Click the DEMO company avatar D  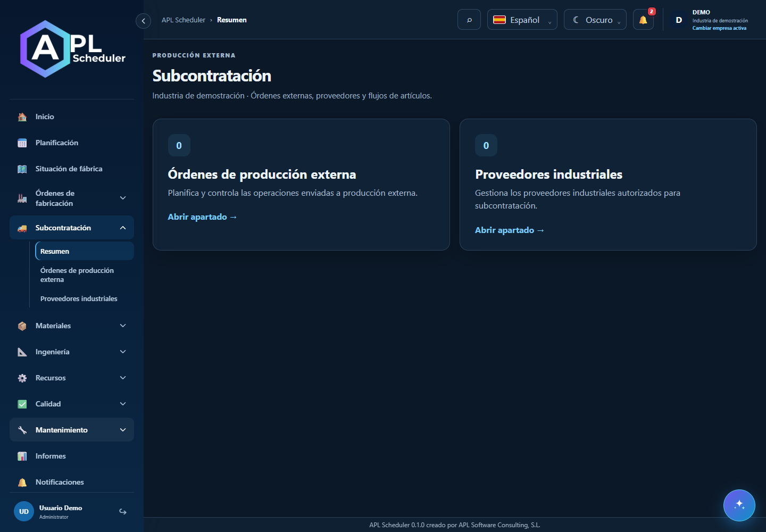point(679,20)
